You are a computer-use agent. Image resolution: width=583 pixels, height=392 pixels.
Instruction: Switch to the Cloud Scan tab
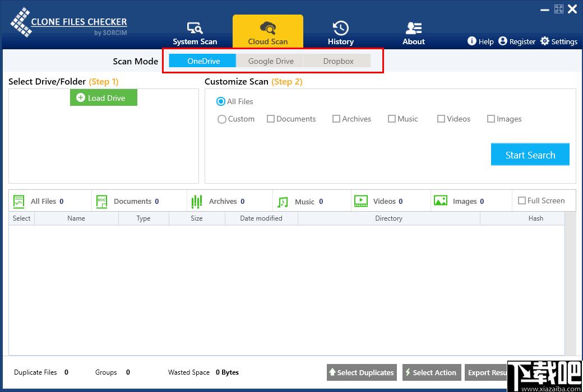click(x=268, y=32)
